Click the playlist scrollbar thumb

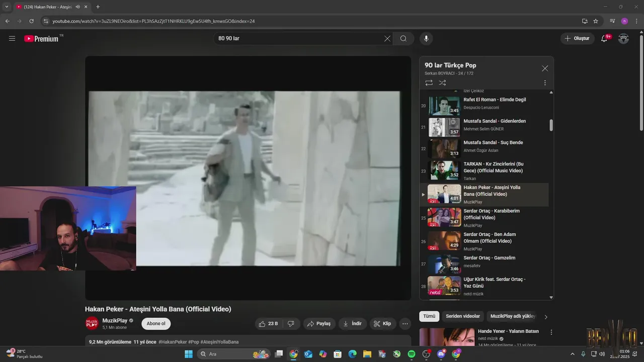[x=551, y=125]
